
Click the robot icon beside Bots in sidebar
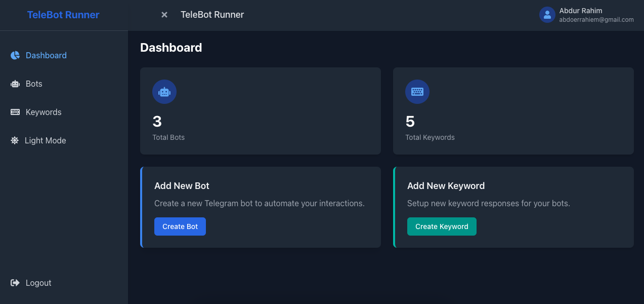click(15, 84)
